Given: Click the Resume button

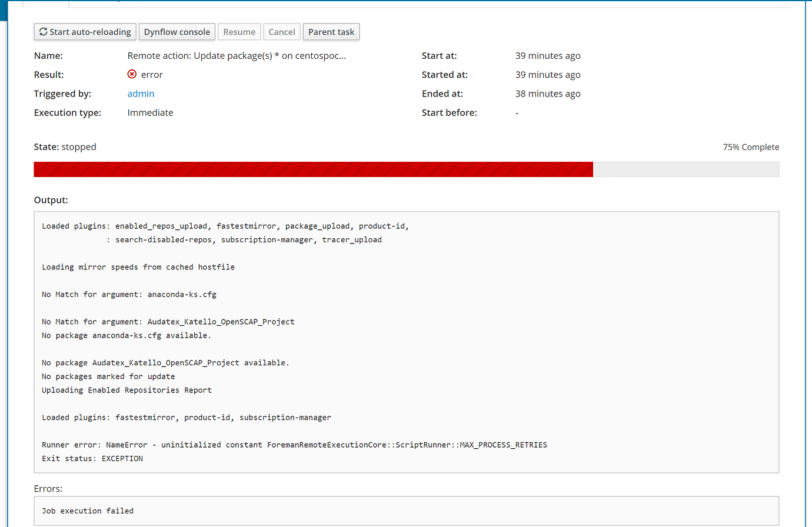Looking at the screenshot, I should coord(239,32).
